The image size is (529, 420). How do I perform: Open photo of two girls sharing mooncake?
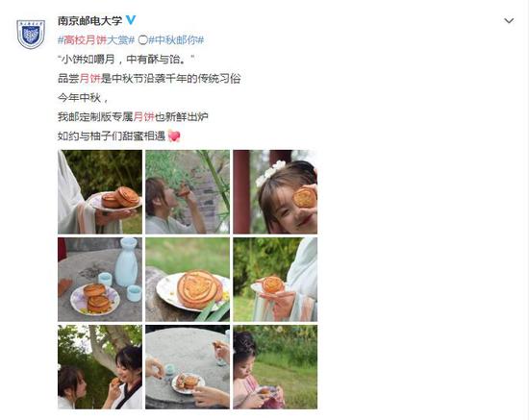click(x=100, y=367)
